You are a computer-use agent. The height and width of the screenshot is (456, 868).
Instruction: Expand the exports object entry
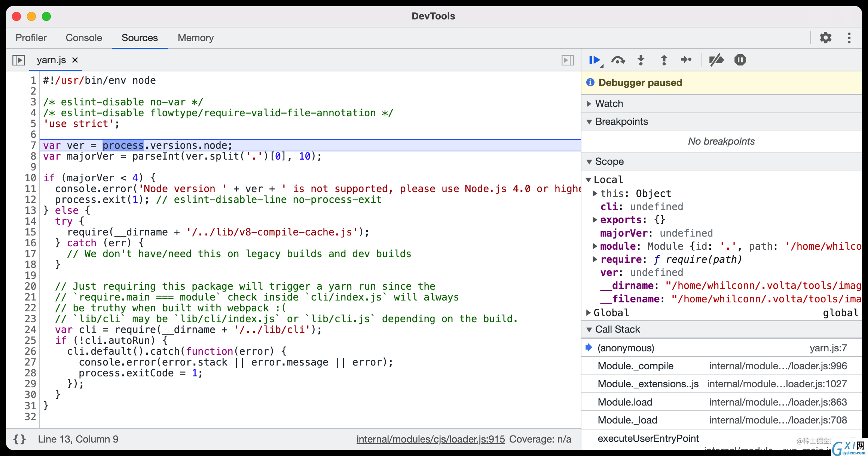coord(595,219)
